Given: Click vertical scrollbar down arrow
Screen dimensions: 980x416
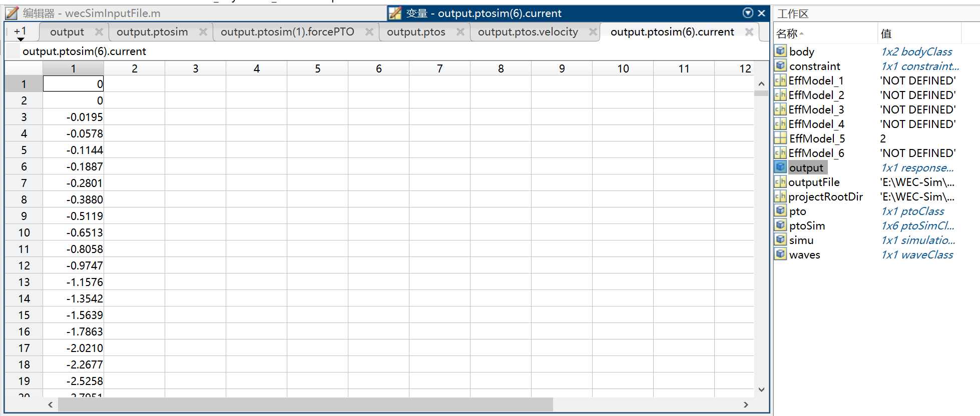Looking at the screenshot, I should (761, 389).
